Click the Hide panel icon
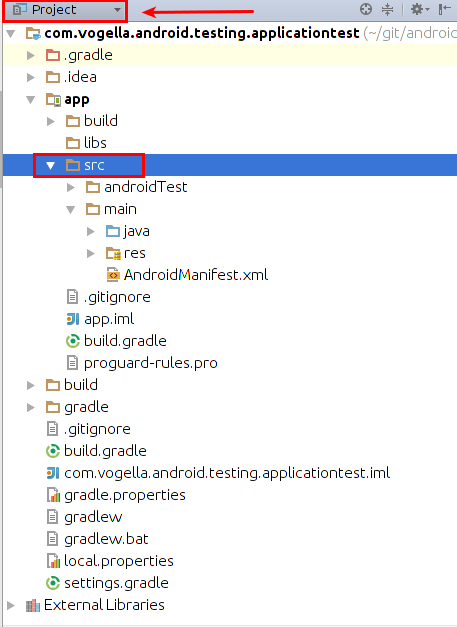This screenshot has width=457, height=627. coord(444,9)
